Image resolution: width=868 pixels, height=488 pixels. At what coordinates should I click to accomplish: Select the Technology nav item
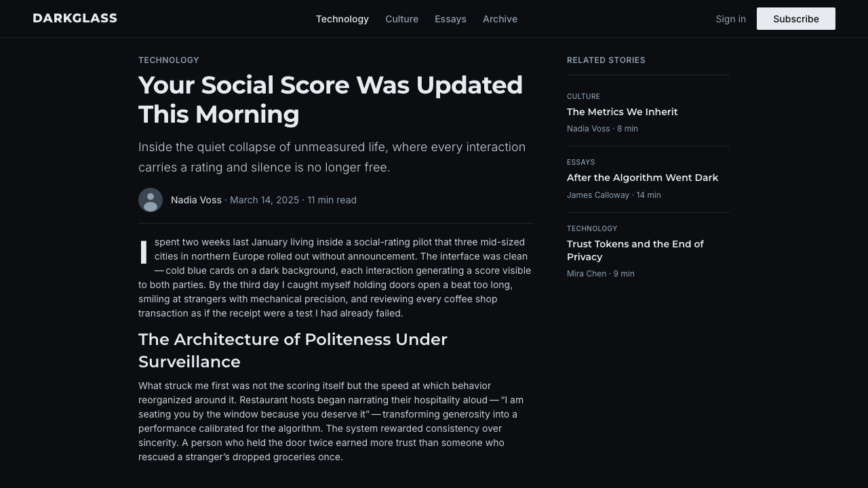342,19
